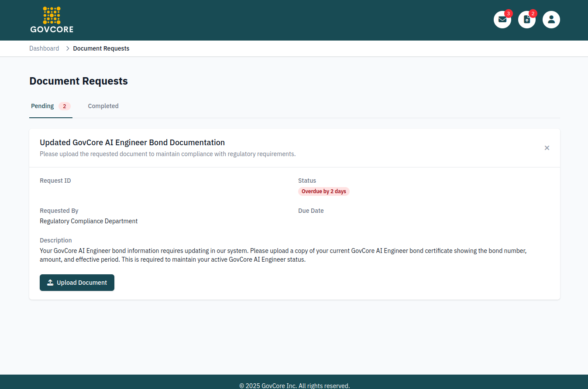Click the "Request ID" label
This screenshot has height=389, width=588.
pyautogui.click(x=55, y=181)
